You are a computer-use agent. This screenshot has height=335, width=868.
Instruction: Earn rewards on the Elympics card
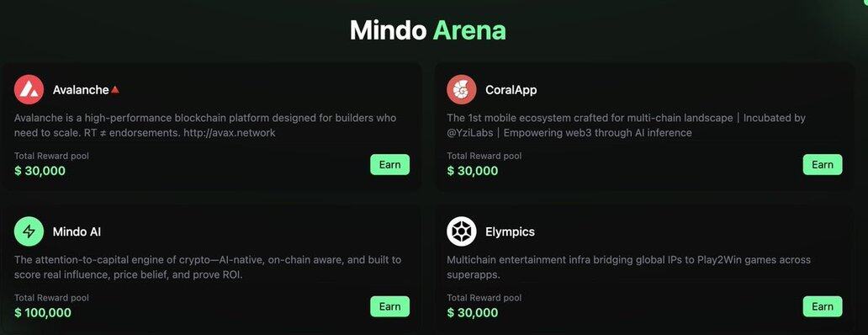[x=822, y=306]
